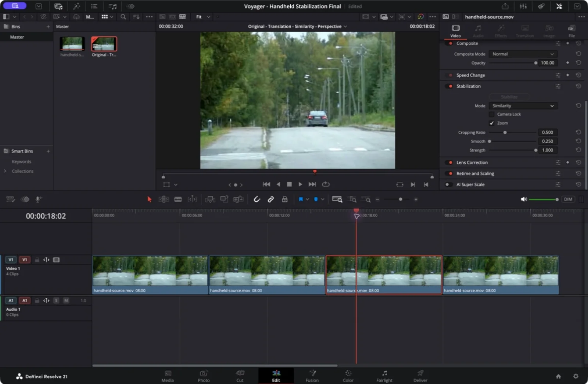Switch to the Deliver page
Image resolution: width=588 pixels, height=384 pixels.
(x=420, y=376)
